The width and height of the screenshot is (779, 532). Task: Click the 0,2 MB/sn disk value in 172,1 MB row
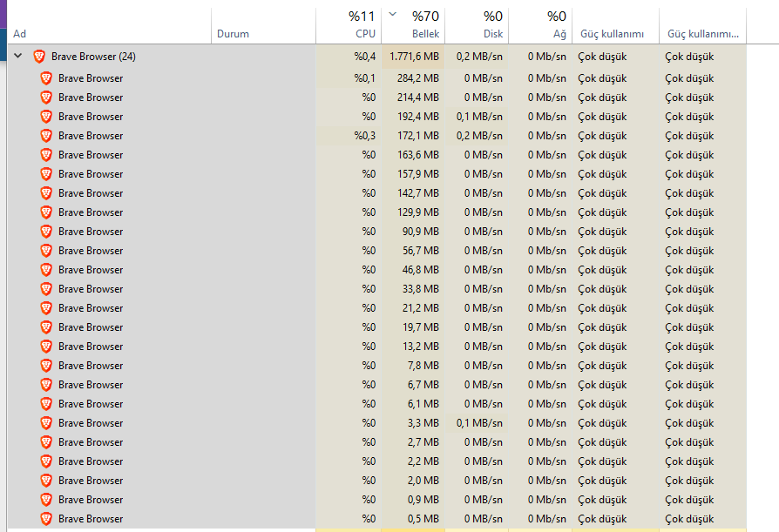pyautogui.click(x=479, y=136)
